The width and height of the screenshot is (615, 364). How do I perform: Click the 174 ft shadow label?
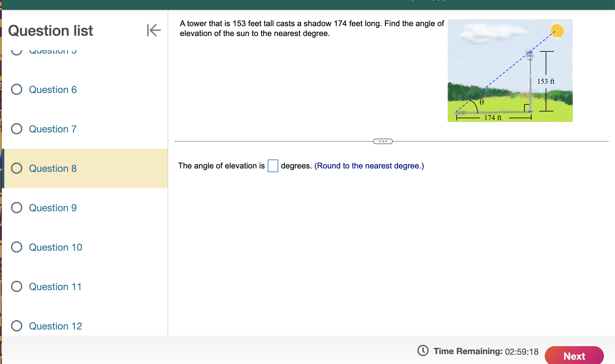493,117
